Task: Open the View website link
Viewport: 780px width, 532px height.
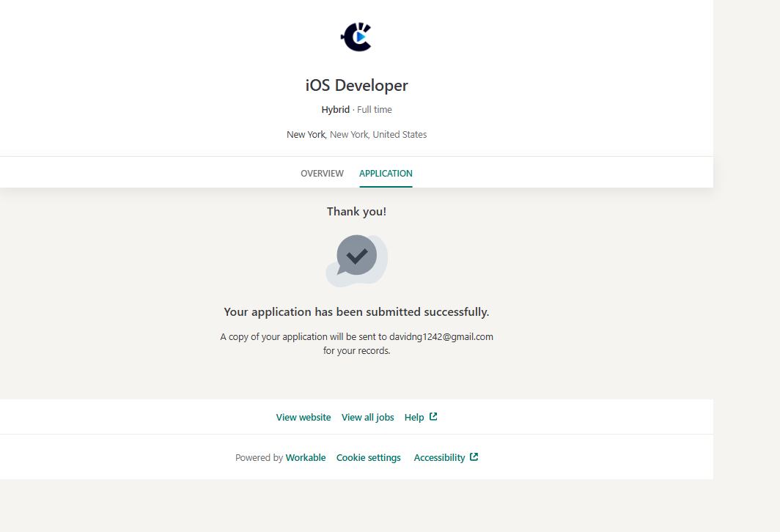Action: pyautogui.click(x=303, y=417)
